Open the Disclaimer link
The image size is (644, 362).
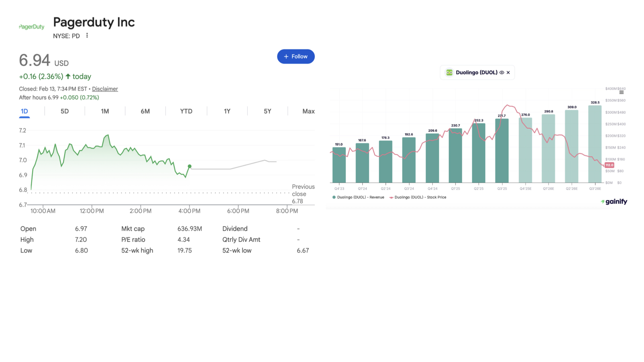point(105,89)
